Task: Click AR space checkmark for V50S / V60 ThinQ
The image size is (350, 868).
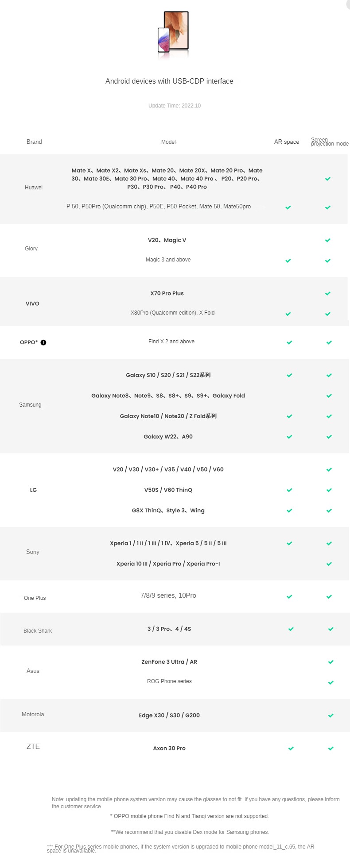Action: click(289, 490)
